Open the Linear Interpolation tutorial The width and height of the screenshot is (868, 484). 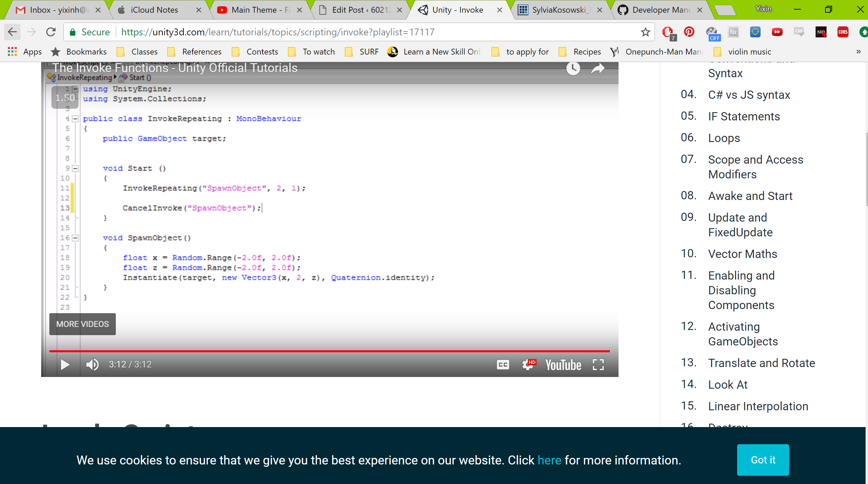coord(758,406)
